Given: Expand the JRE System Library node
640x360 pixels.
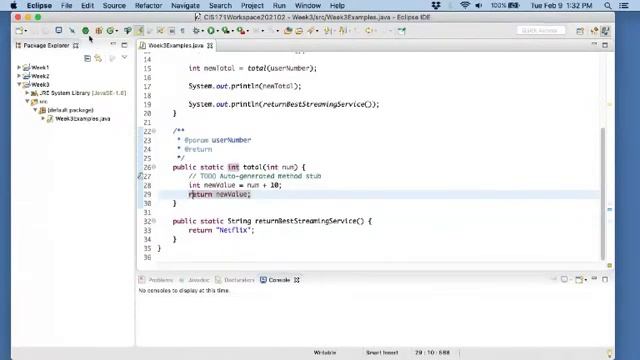Looking at the screenshot, I should (27, 93).
